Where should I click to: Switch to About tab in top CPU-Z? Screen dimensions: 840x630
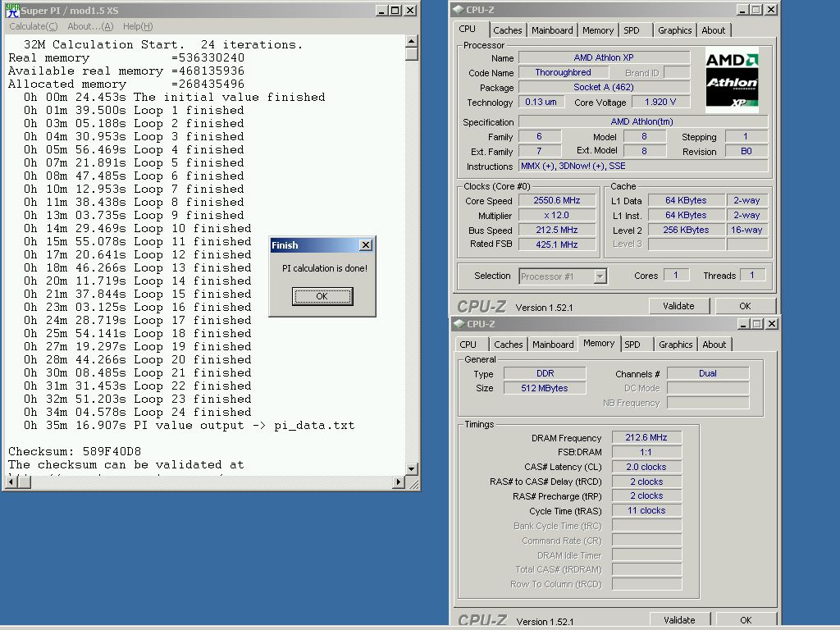(714, 30)
